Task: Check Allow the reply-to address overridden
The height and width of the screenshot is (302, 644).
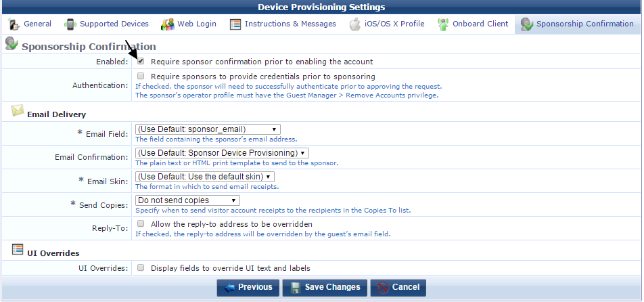Action: click(141, 223)
